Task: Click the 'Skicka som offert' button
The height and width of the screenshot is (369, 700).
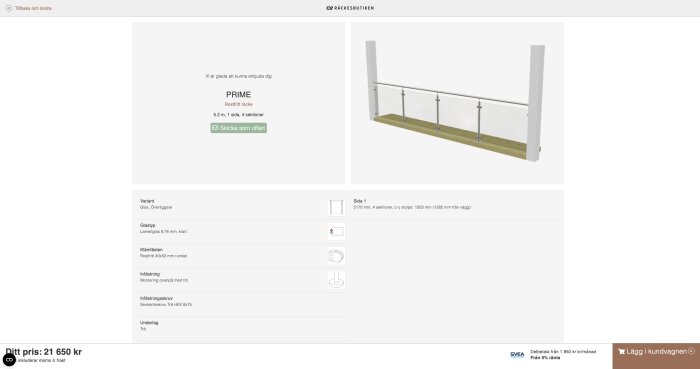Action: click(239, 128)
